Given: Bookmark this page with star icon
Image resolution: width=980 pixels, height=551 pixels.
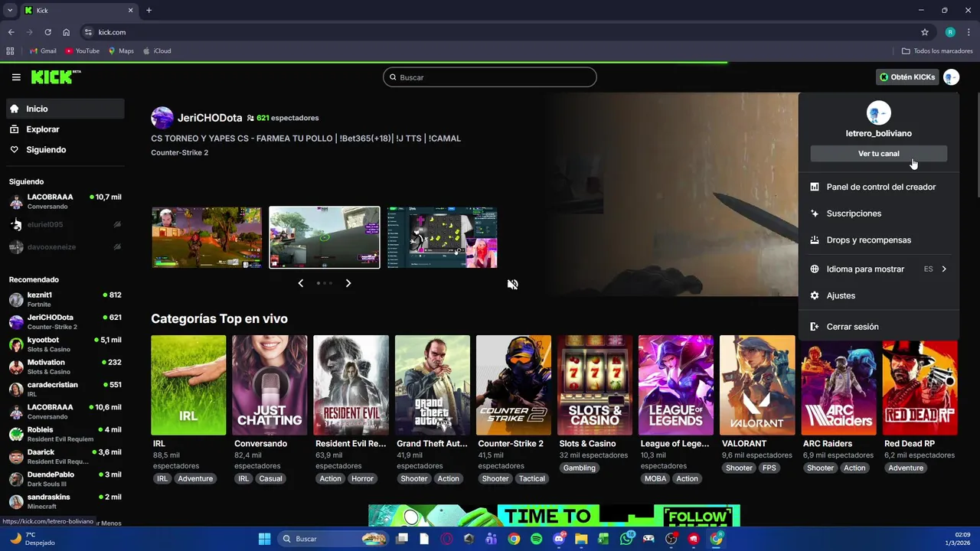Looking at the screenshot, I should coord(925,32).
